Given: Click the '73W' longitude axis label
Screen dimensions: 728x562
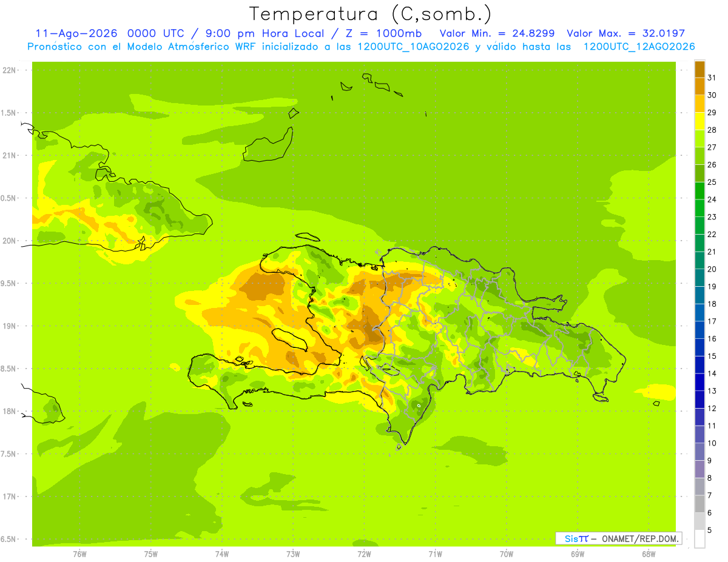Looking at the screenshot, I should 293,554.
